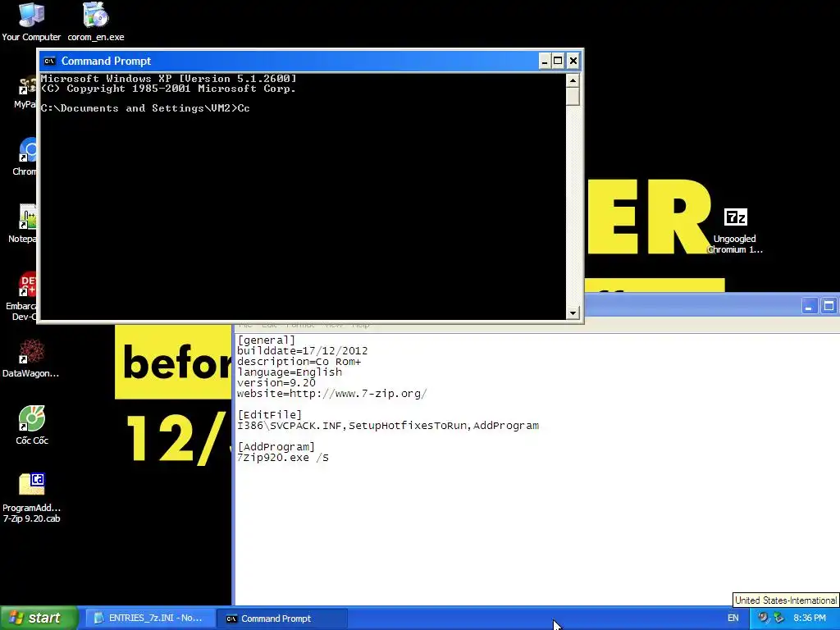840x630 pixels.
Task: Click the [EditFile] section header in Notepad
Action: tap(269, 415)
